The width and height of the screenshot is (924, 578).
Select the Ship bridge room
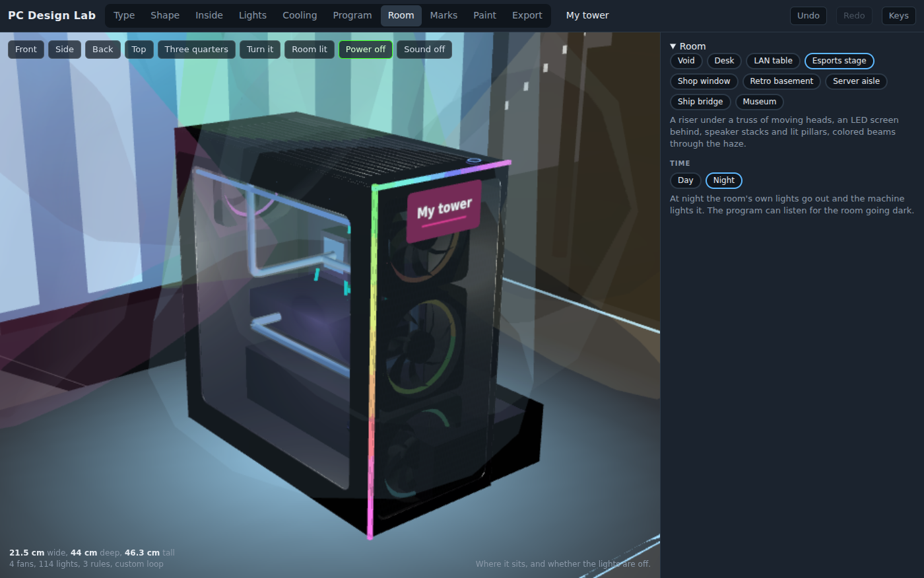tap(700, 102)
